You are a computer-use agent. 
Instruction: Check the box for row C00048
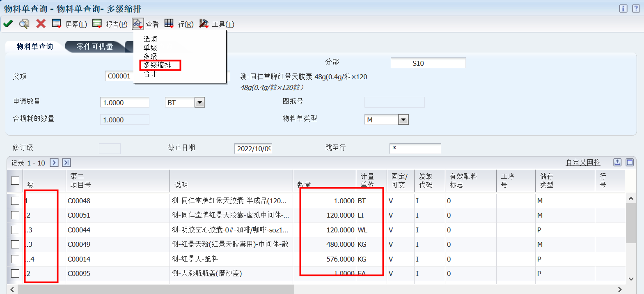15,201
